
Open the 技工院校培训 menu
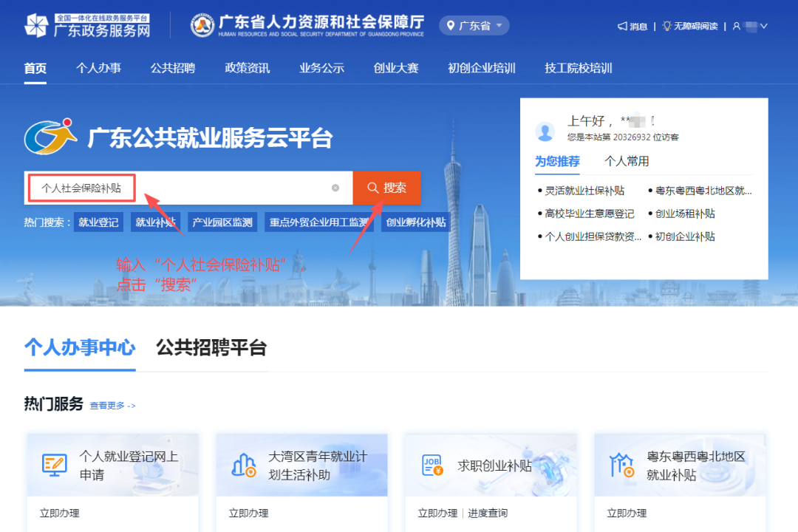pos(578,68)
